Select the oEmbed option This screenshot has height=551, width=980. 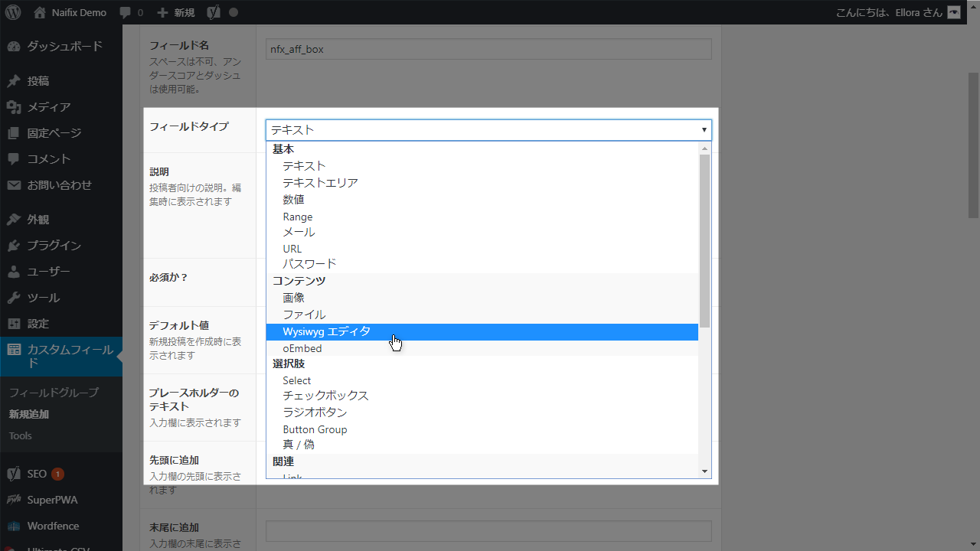click(x=482, y=348)
